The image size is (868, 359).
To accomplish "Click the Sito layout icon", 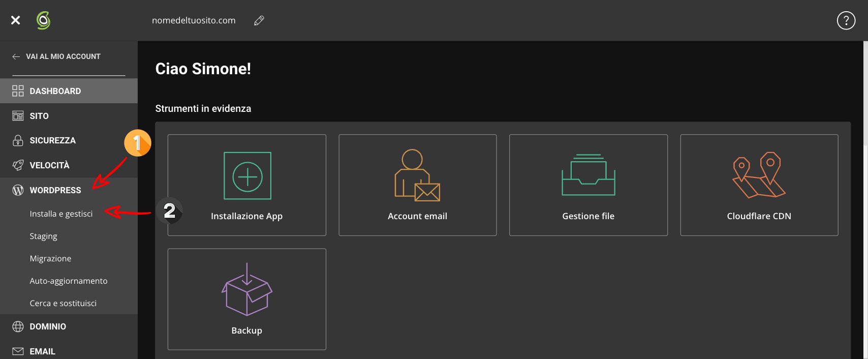I will point(18,116).
